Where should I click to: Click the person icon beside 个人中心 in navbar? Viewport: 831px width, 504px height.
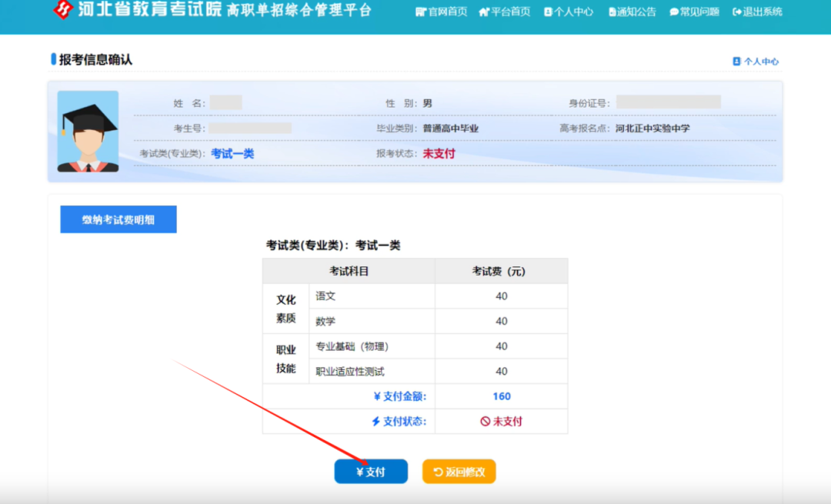(546, 12)
